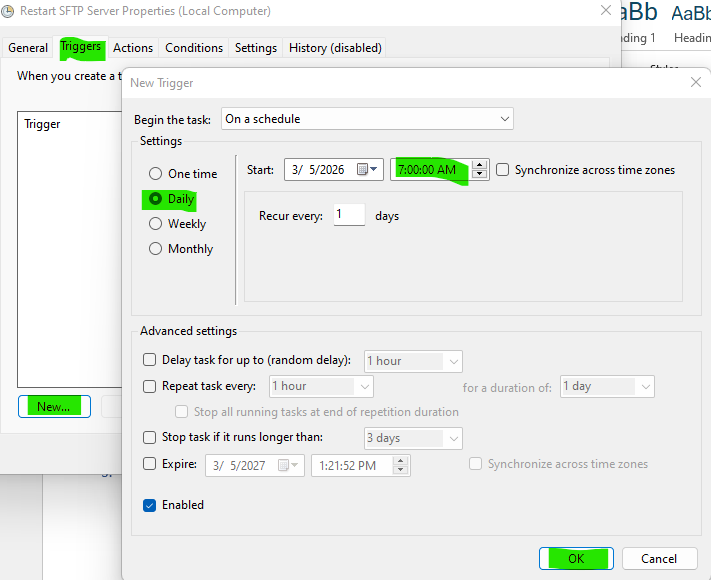Select the Weekly schedule option
Viewport: 711px width, 580px height.
point(155,224)
